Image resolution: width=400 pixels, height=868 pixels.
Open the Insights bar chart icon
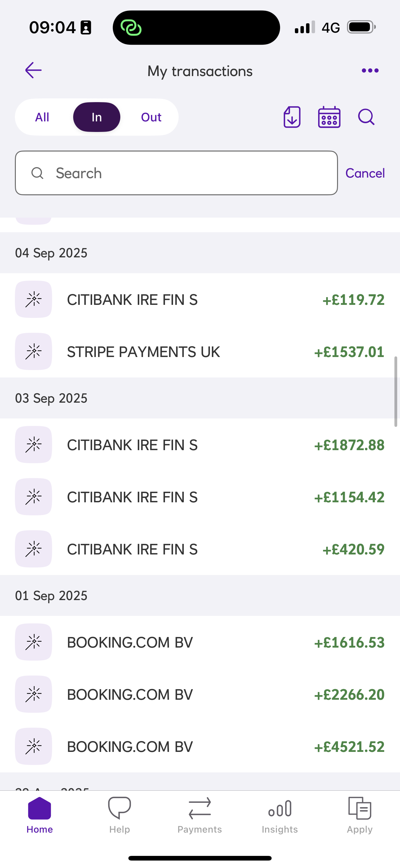(280, 809)
